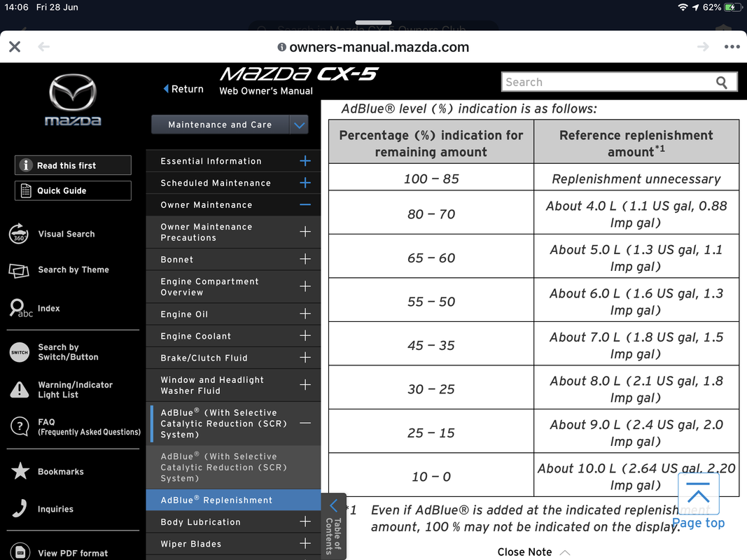Click the magnifier search icon
Screen dimensions: 747x560
[722, 83]
